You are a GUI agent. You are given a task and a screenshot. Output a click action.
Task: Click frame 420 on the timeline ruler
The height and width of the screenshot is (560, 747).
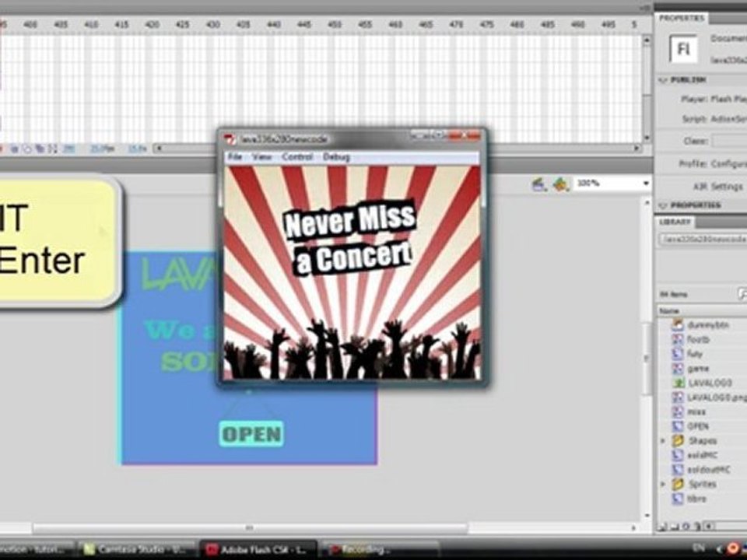pyautogui.click(x=152, y=24)
